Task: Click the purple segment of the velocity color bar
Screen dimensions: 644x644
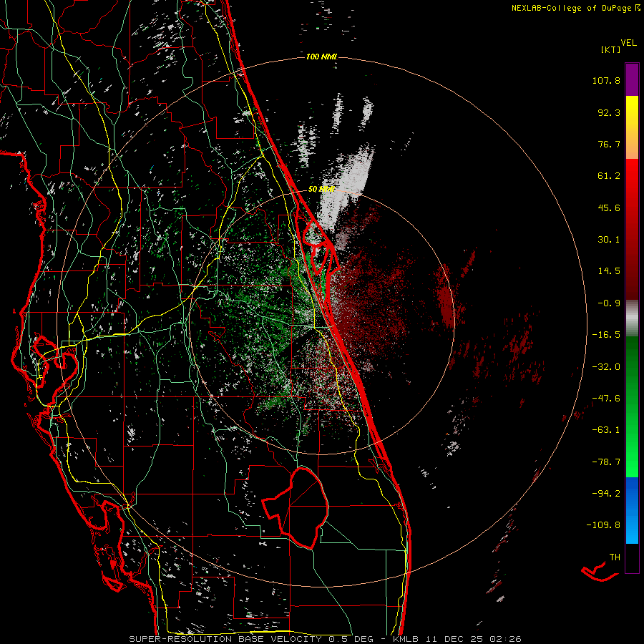Action: (632, 80)
